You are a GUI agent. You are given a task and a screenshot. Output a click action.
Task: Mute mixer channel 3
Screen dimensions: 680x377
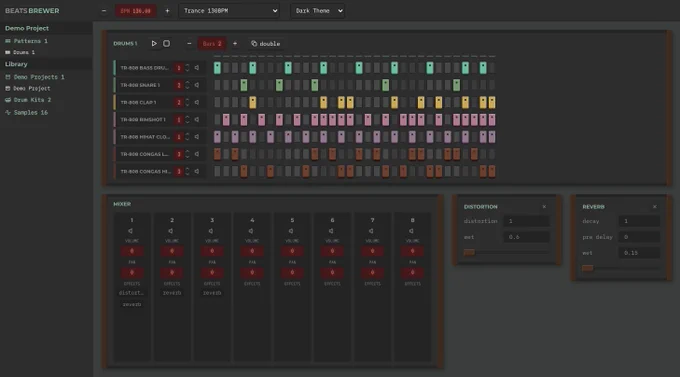(x=211, y=231)
